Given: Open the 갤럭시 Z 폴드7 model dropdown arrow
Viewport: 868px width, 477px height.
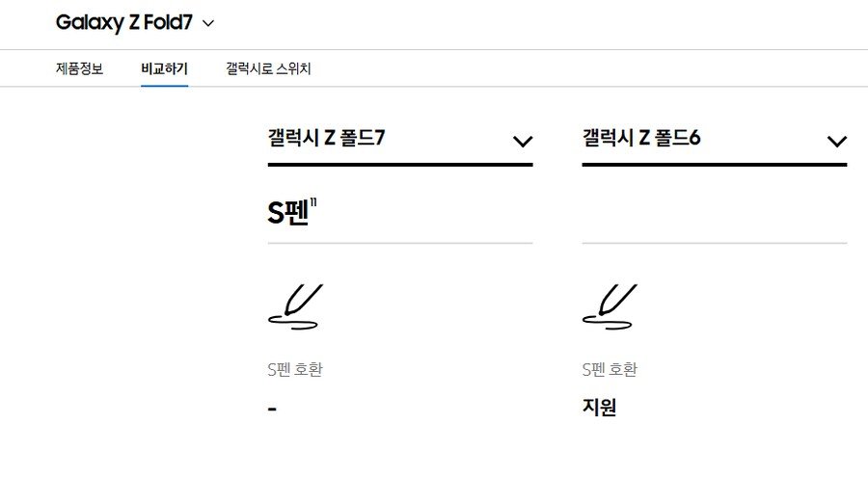Looking at the screenshot, I should click(523, 141).
